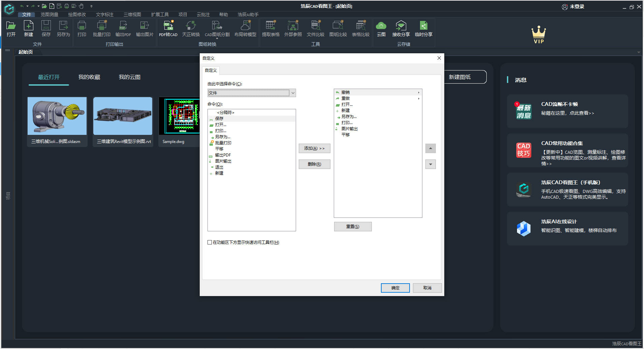
Task: Click the pan hand icon in quick access toolbar
Action: [x=81, y=6]
